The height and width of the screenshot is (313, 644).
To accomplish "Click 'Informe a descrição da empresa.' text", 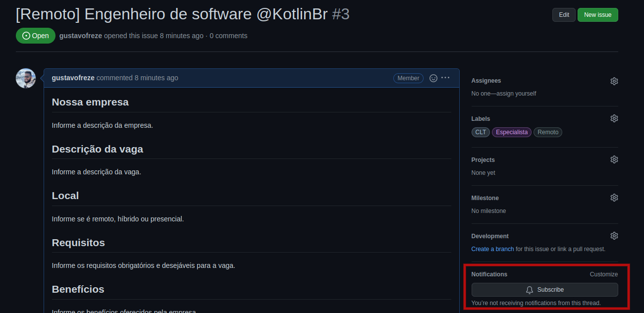I will pos(103,125).
